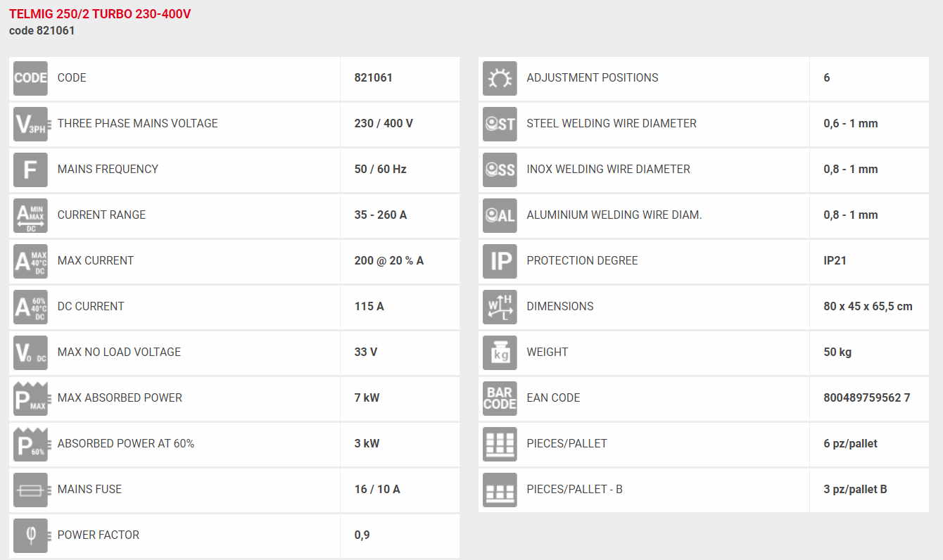943x560 pixels.
Task: Click the IP protection degree icon
Action: (x=500, y=261)
